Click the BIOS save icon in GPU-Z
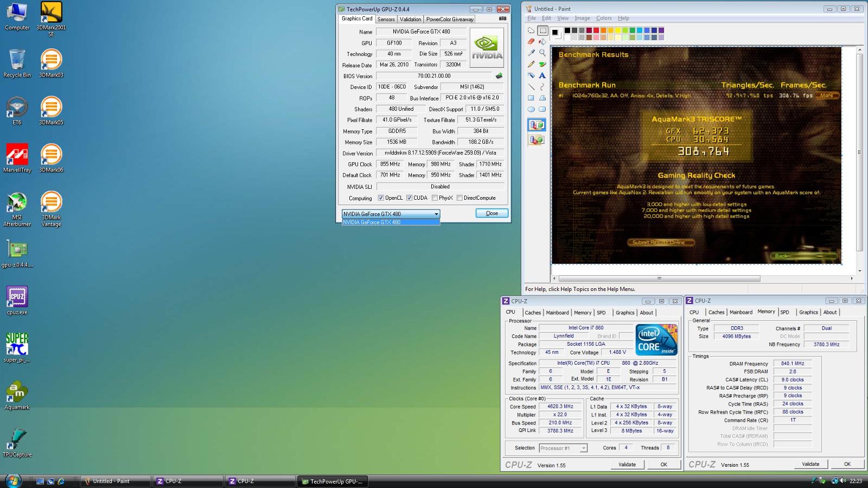 pyautogui.click(x=499, y=76)
